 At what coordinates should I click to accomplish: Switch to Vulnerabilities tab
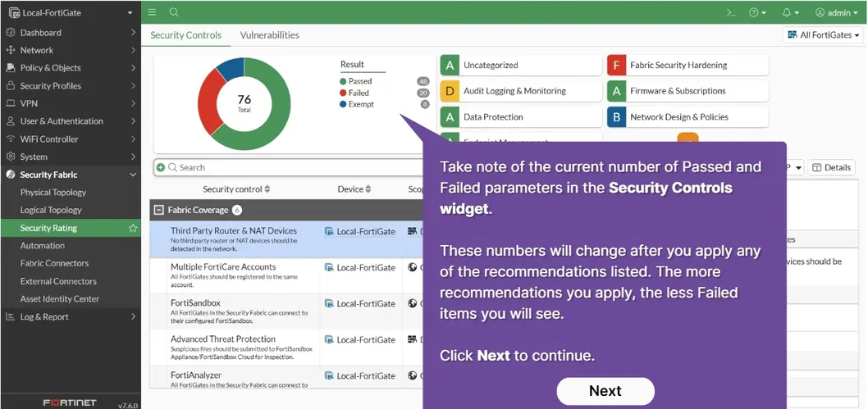[x=270, y=34]
